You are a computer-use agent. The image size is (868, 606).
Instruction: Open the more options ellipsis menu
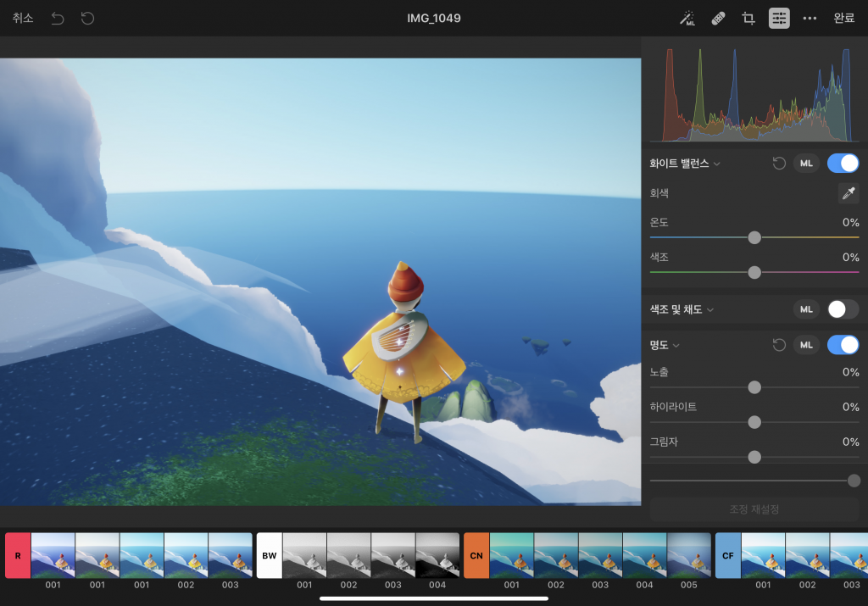pyautogui.click(x=810, y=19)
